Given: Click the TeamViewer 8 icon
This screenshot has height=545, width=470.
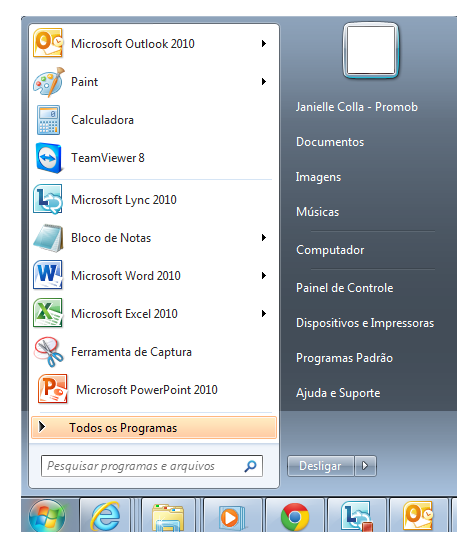Looking at the screenshot, I should (x=49, y=158).
